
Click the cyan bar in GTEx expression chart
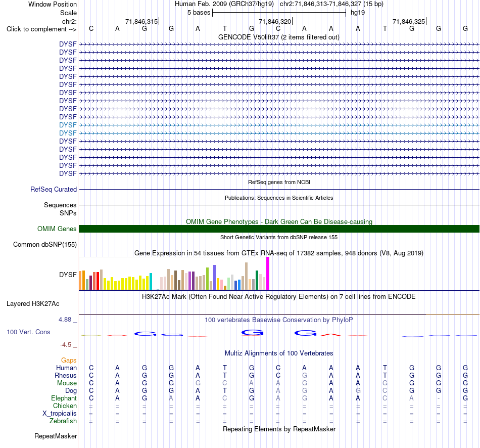point(151,281)
